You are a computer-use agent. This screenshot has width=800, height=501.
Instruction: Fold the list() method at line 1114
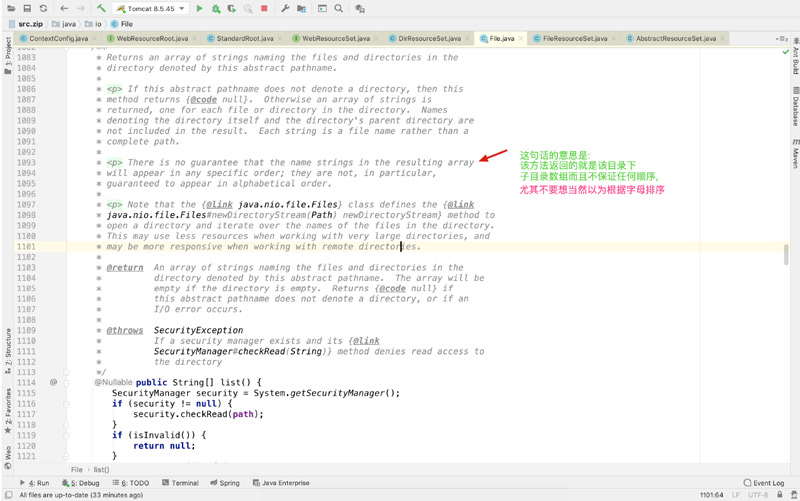[66, 383]
